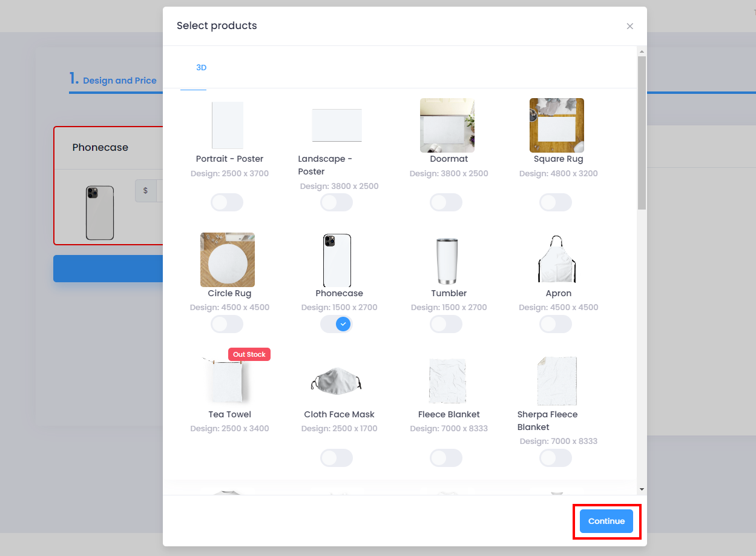Click the Continue button
The height and width of the screenshot is (556, 756).
606,521
